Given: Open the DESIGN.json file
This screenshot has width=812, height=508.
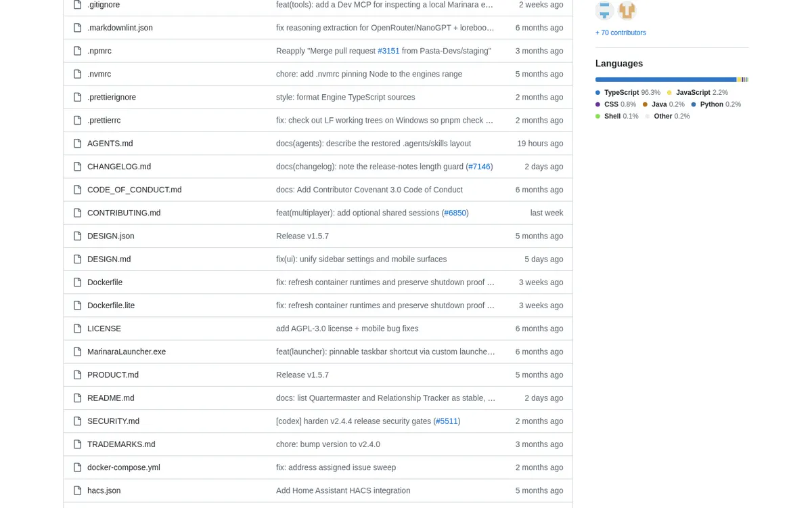Looking at the screenshot, I should coord(111,236).
